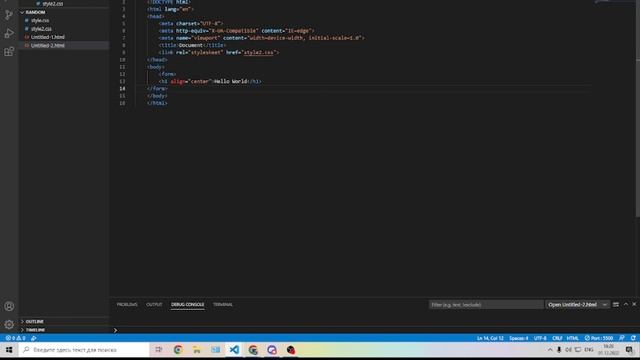
Task: Open File Explorer from the taskbar
Action: (x=197, y=350)
